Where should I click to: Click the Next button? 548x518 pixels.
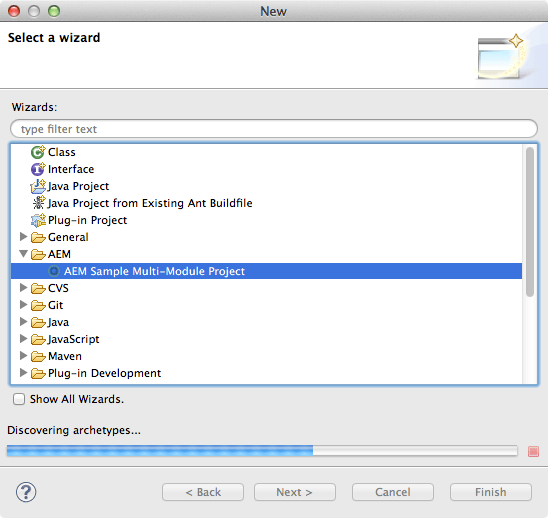[x=295, y=492]
